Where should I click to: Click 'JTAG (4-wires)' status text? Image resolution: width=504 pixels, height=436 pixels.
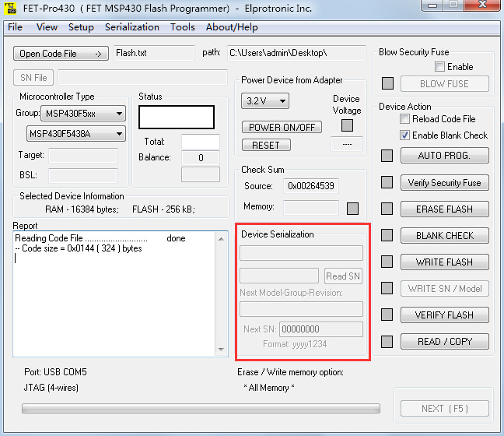coord(51,388)
